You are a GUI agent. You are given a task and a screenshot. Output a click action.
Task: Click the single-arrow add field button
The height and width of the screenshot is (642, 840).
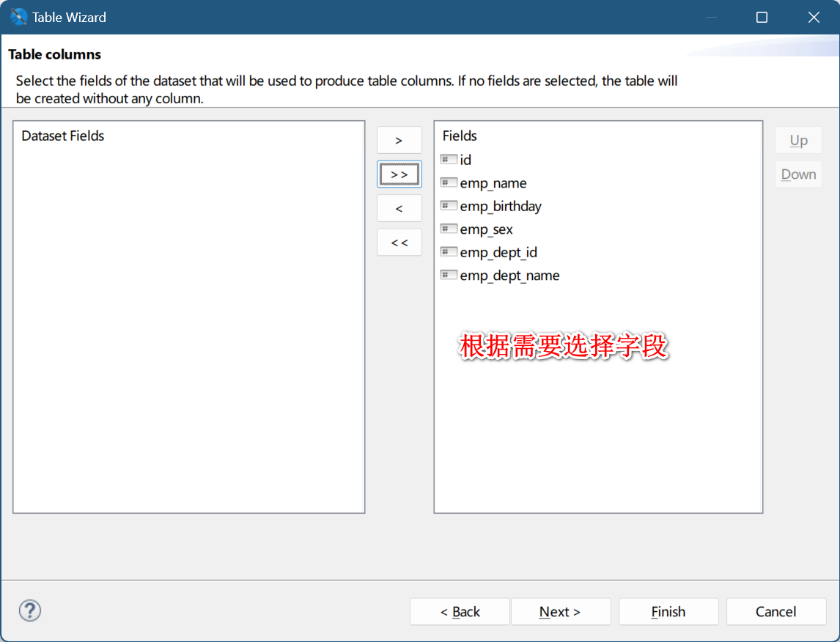point(399,140)
